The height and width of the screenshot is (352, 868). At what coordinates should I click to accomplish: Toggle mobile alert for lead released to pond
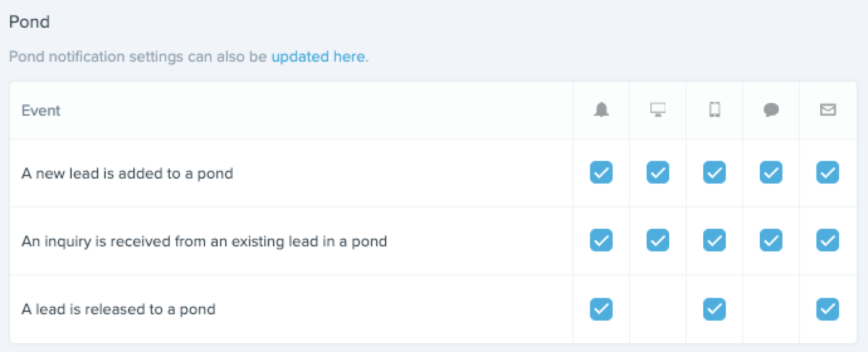point(715,309)
